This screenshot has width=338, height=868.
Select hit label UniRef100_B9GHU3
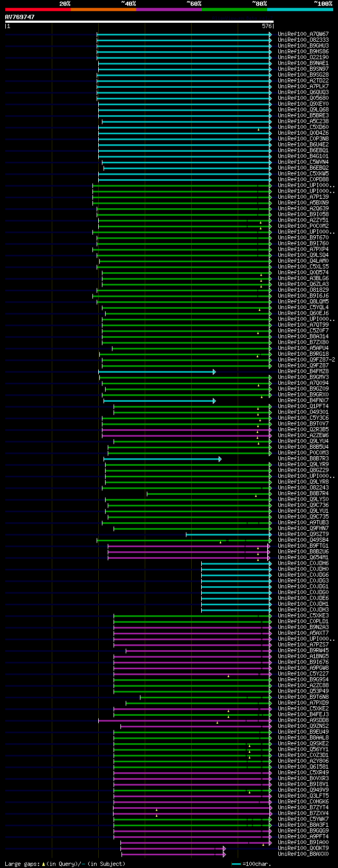[303, 46]
